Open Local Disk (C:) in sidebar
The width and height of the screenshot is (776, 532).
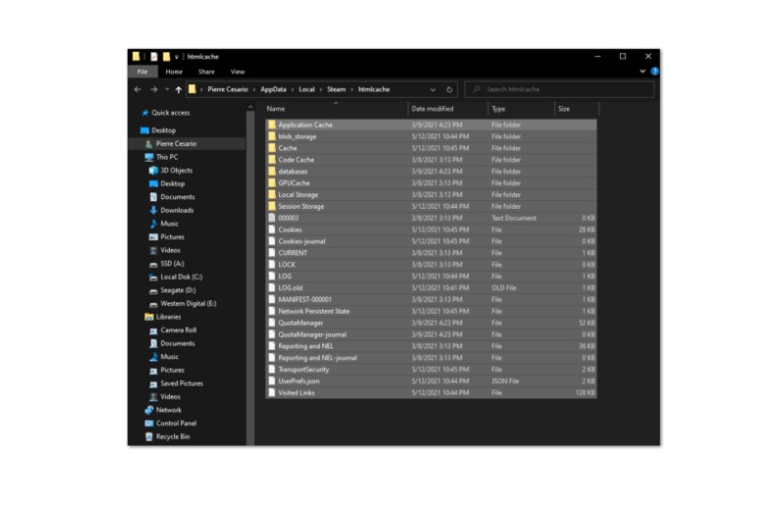[181, 278]
